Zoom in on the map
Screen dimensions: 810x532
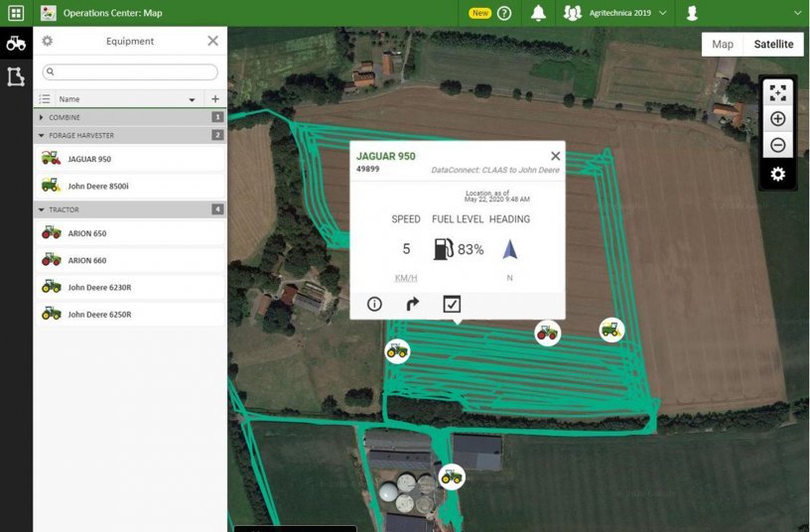pos(777,119)
